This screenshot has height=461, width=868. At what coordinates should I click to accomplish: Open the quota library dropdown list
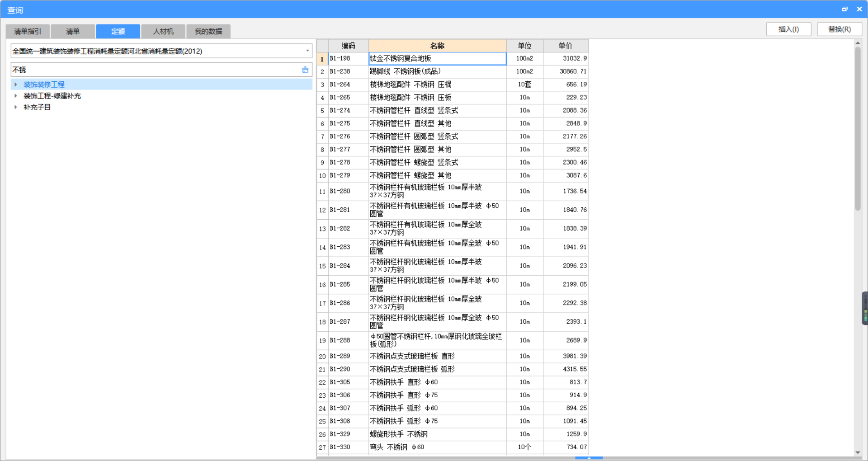click(x=307, y=51)
